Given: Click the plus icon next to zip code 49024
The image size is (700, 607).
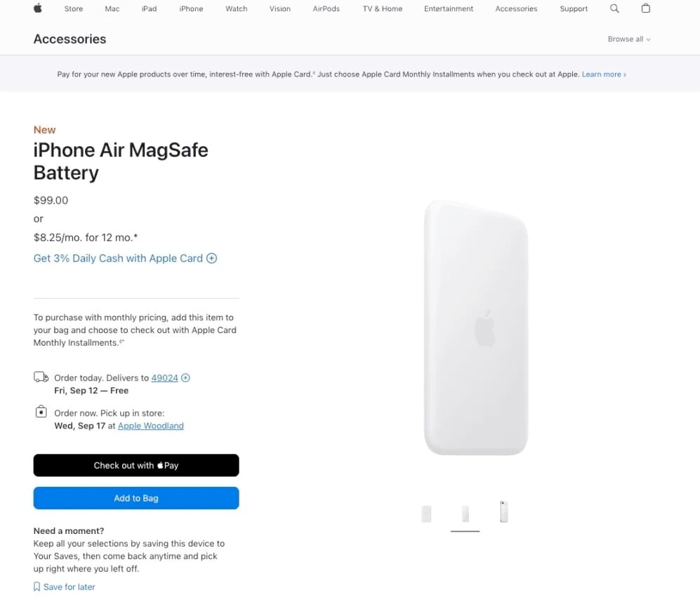Looking at the screenshot, I should 185,377.
